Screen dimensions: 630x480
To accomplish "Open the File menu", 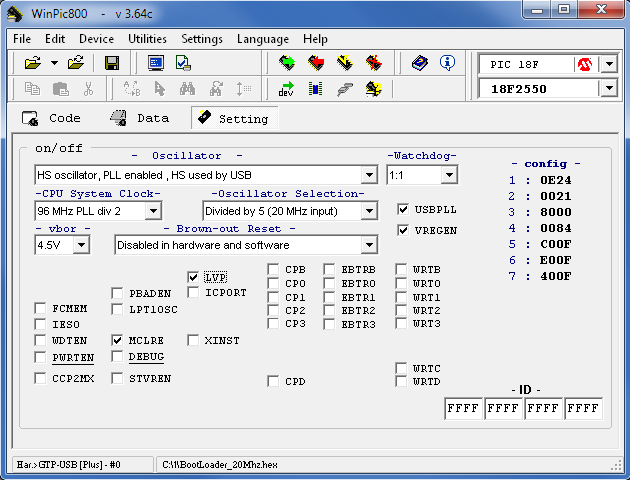I will point(22,39).
